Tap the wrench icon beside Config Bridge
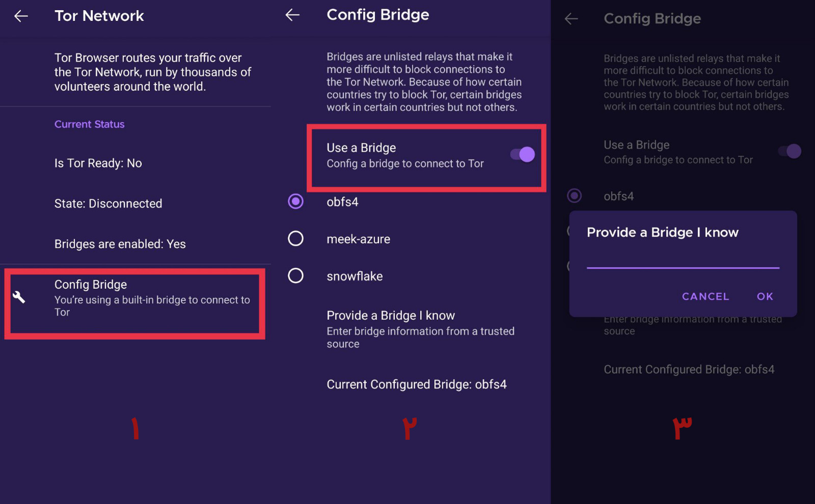Screen dimensions: 815x504 (19, 297)
